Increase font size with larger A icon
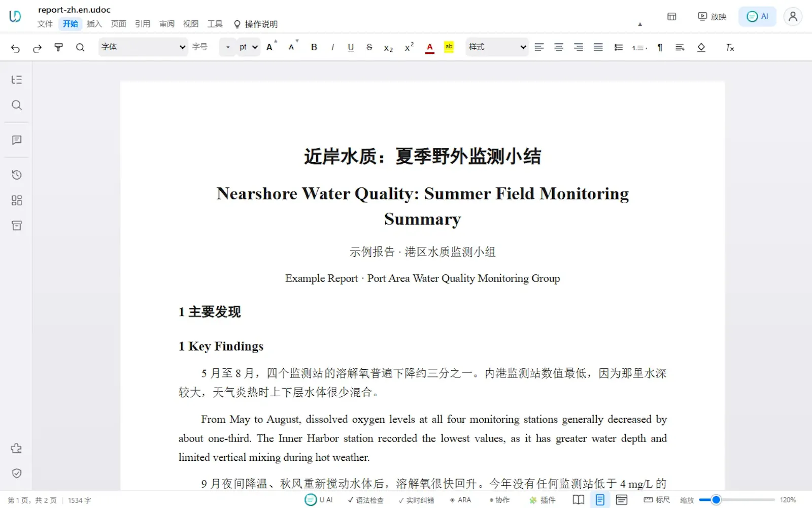Screen dimensions: 812x508 point(270,47)
